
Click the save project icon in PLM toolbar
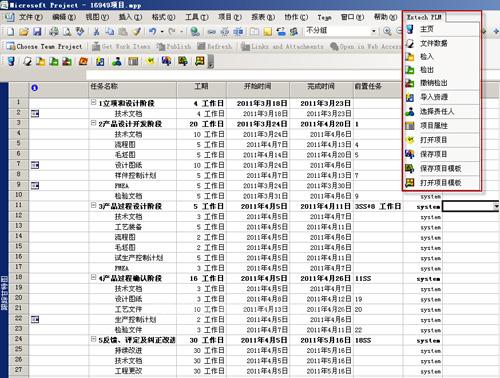click(x=166, y=61)
